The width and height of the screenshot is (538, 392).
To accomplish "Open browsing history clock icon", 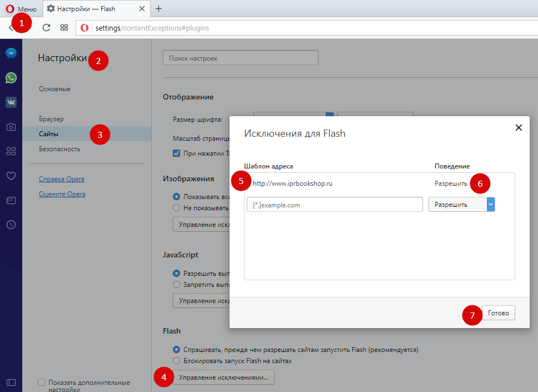I will [11, 225].
